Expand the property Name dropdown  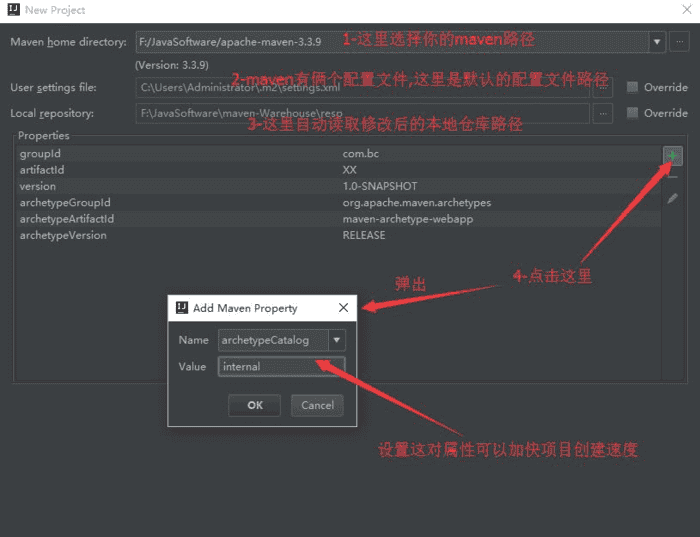337,340
